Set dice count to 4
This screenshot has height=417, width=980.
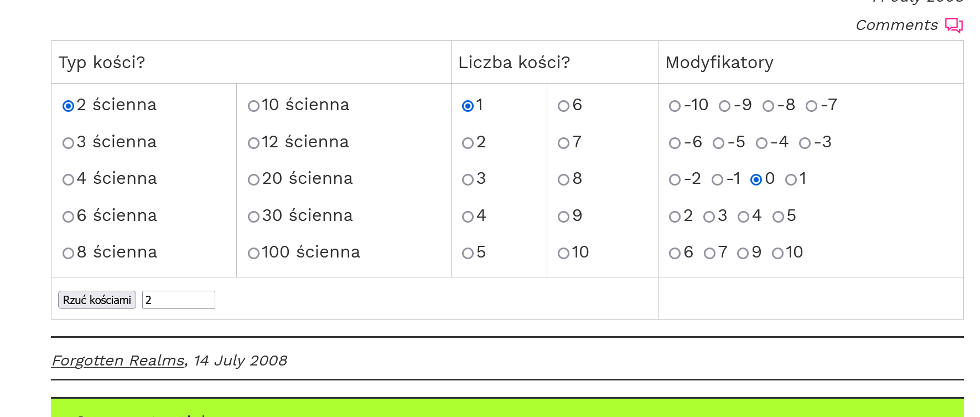coord(468,217)
